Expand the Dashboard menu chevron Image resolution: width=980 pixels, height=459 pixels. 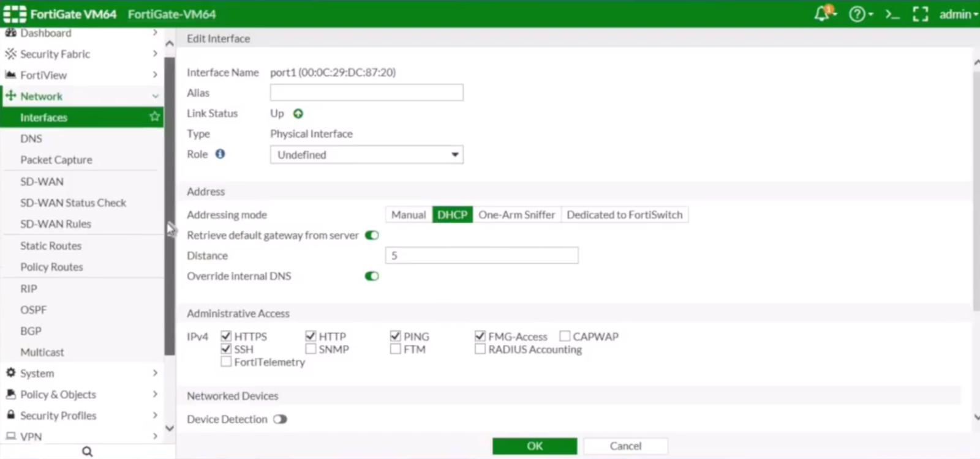[x=155, y=32]
